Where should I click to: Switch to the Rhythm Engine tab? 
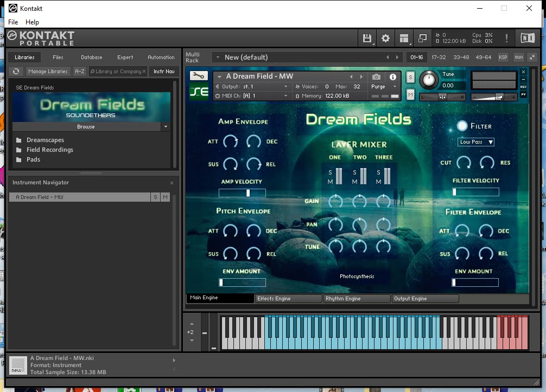pyautogui.click(x=357, y=298)
